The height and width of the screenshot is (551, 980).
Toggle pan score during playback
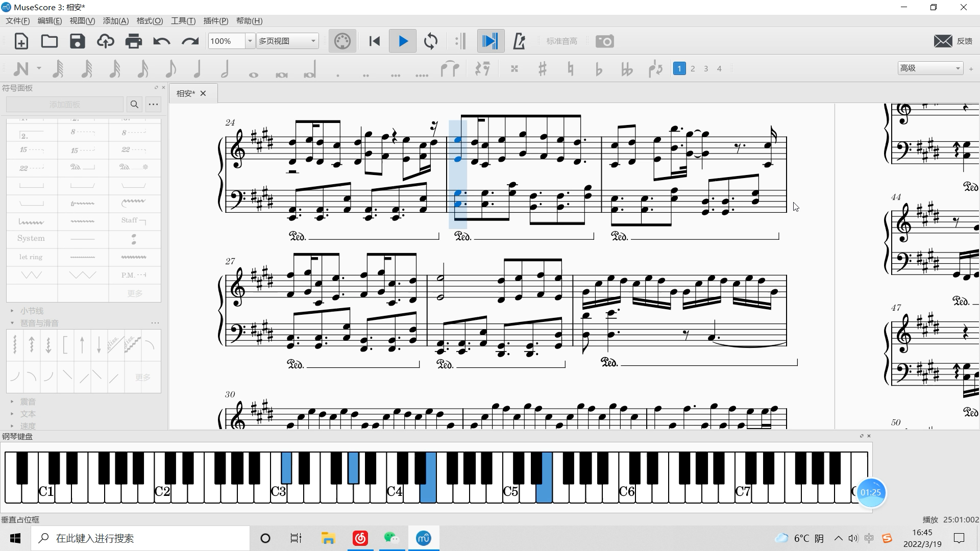click(490, 41)
